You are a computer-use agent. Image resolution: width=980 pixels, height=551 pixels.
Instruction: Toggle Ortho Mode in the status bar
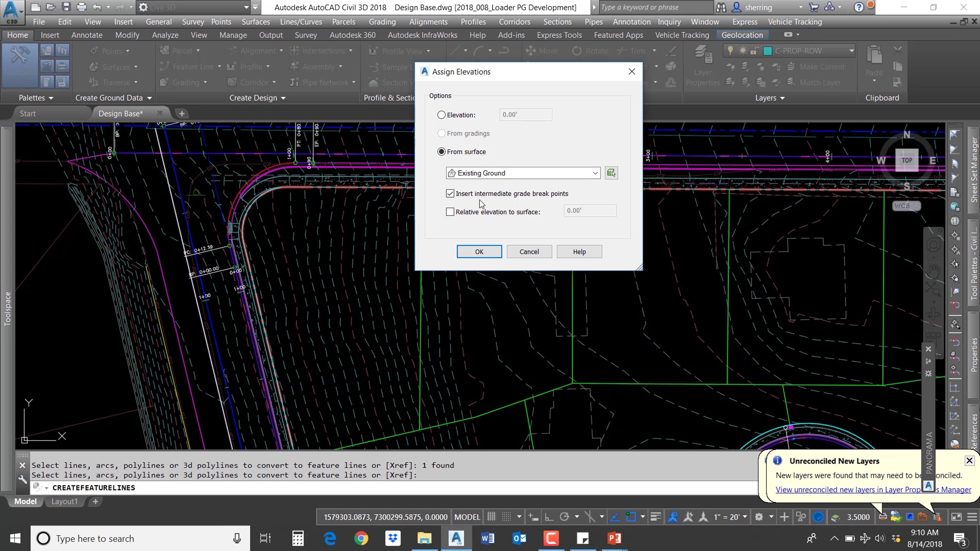(x=549, y=517)
